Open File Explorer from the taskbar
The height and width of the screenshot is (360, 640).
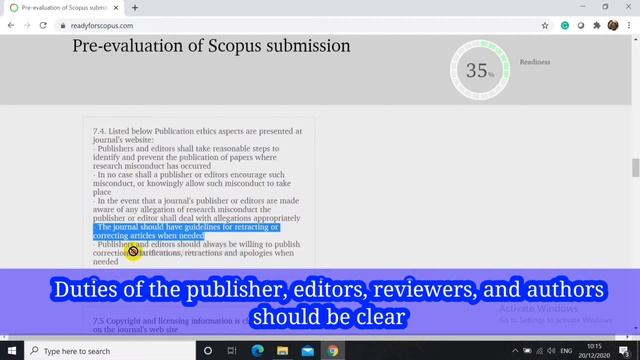[x=282, y=351]
